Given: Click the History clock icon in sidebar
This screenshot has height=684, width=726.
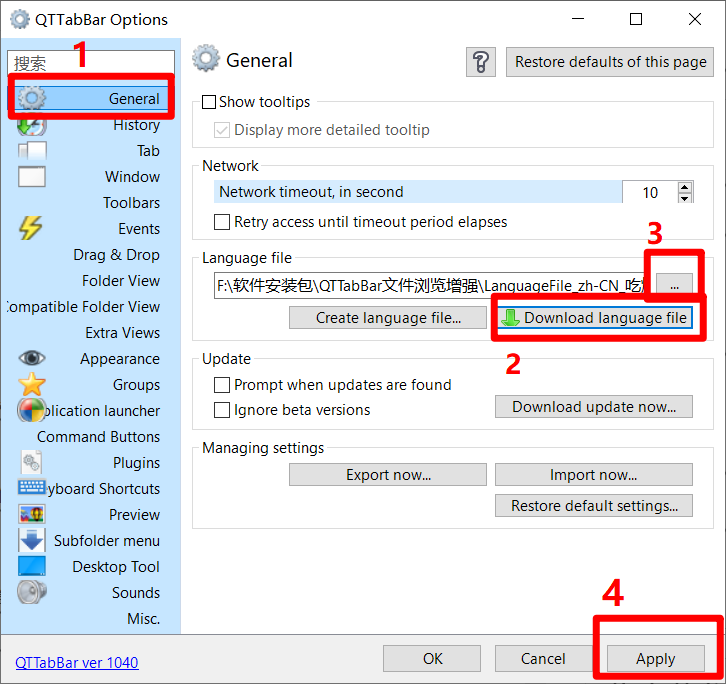Looking at the screenshot, I should pyautogui.click(x=31, y=125).
